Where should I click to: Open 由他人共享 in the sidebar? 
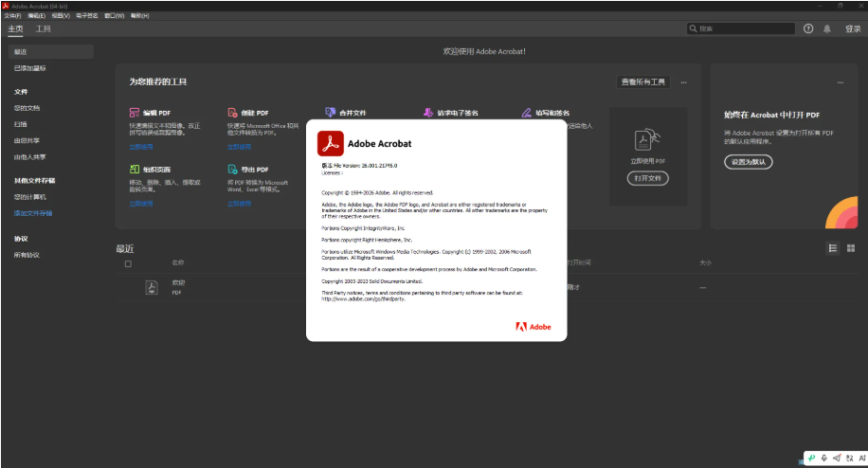(x=30, y=157)
